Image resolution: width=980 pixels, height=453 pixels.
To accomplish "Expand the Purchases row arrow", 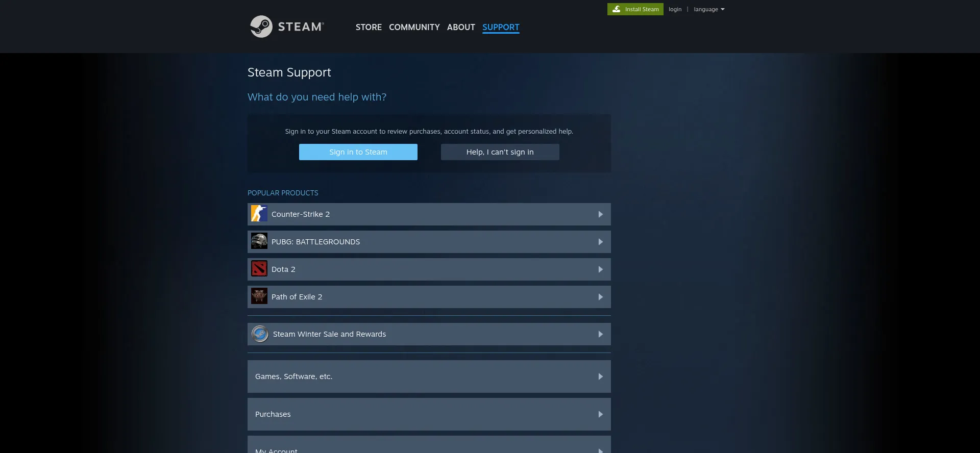I will point(600,414).
